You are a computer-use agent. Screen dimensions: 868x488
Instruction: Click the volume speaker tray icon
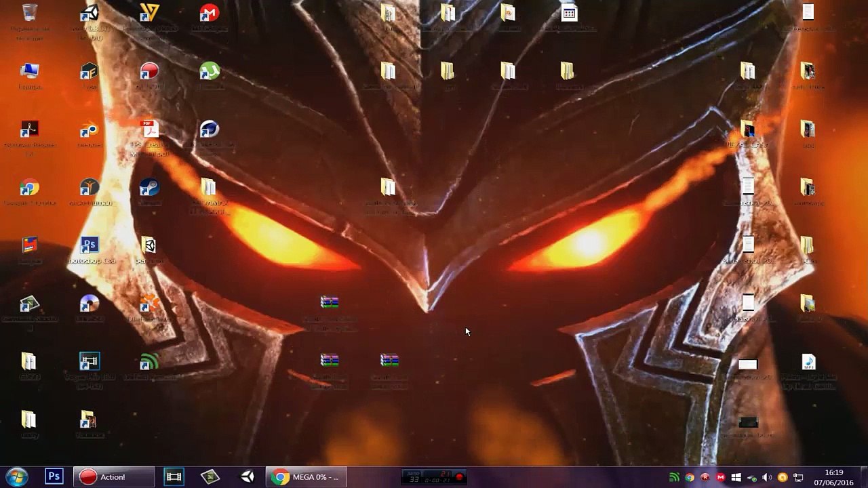(x=767, y=477)
